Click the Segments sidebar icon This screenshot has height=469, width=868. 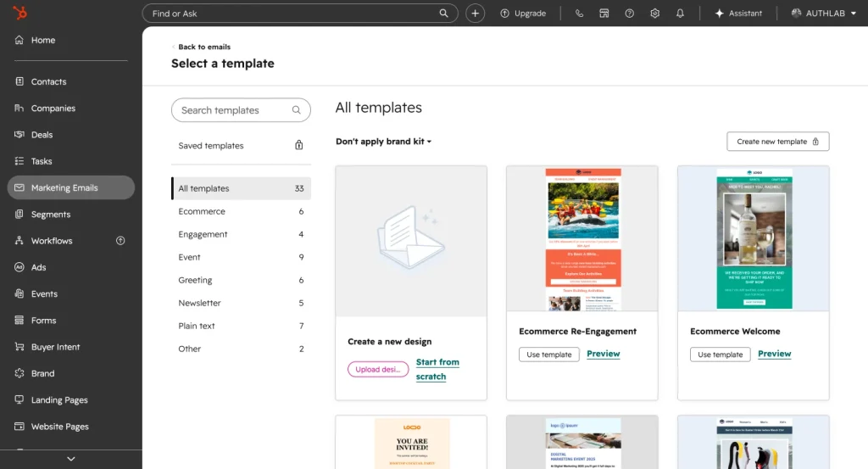pos(19,214)
